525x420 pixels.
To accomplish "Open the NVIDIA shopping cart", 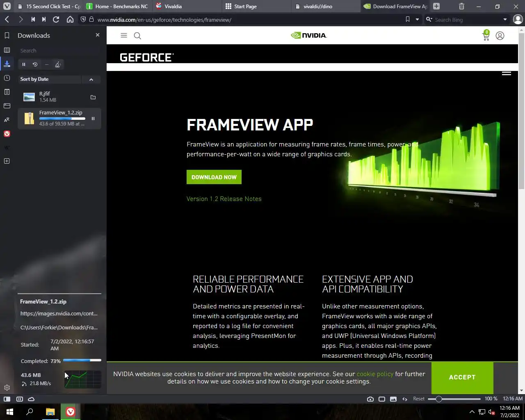I will [x=486, y=36].
